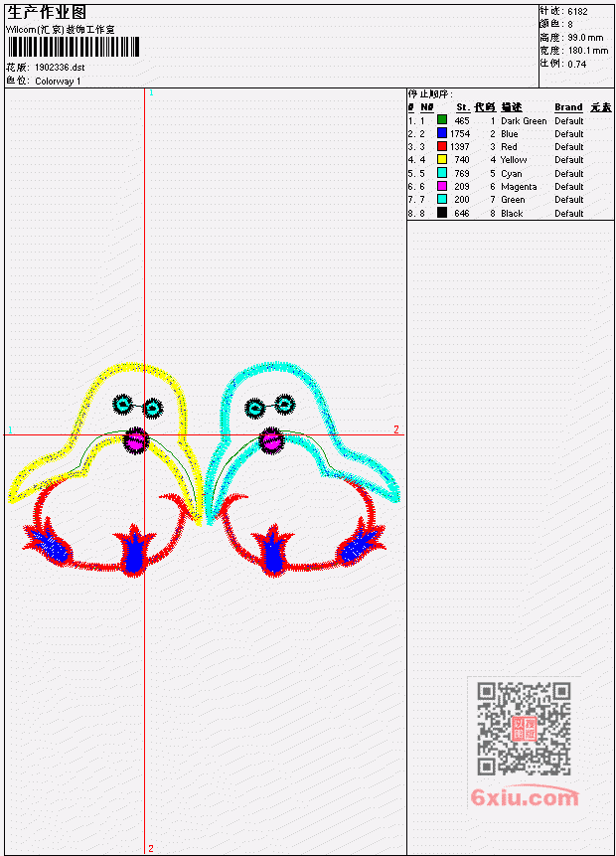Click stitch count '465' in Dark Green row
The height and width of the screenshot is (856, 616).
click(462, 120)
